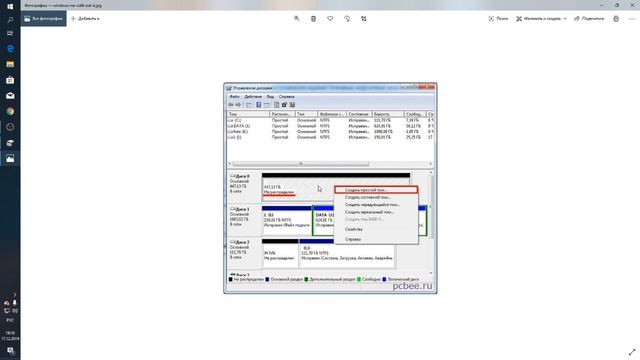Click the Тип column header
640x360 pixels.
pos(306,114)
